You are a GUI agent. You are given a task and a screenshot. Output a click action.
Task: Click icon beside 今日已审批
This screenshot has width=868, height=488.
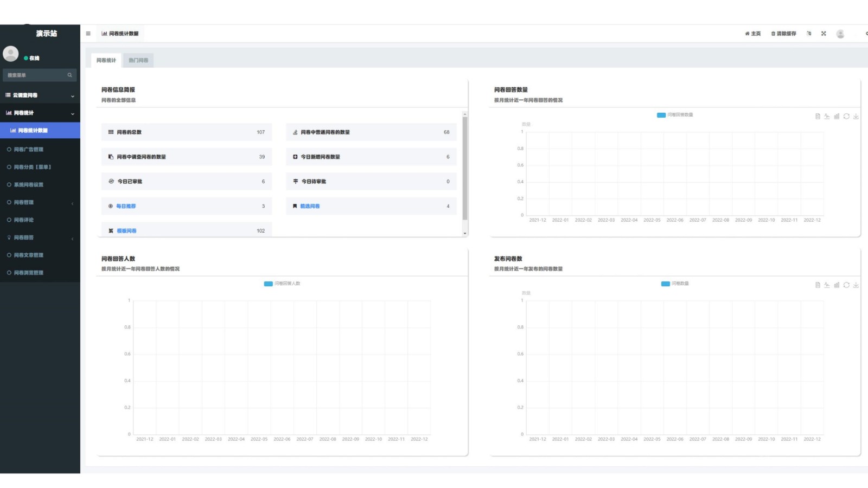[111, 182]
